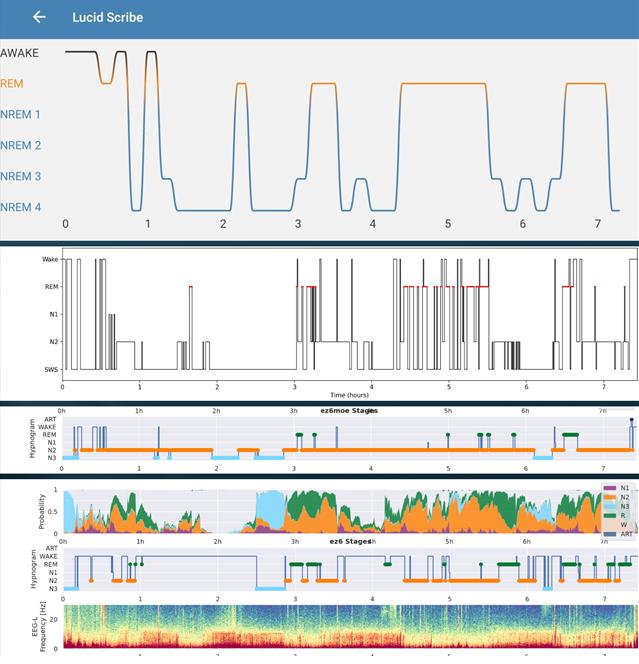The height and width of the screenshot is (664, 639).
Task: Select the blue ART legend swatch
Action: (609, 534)
